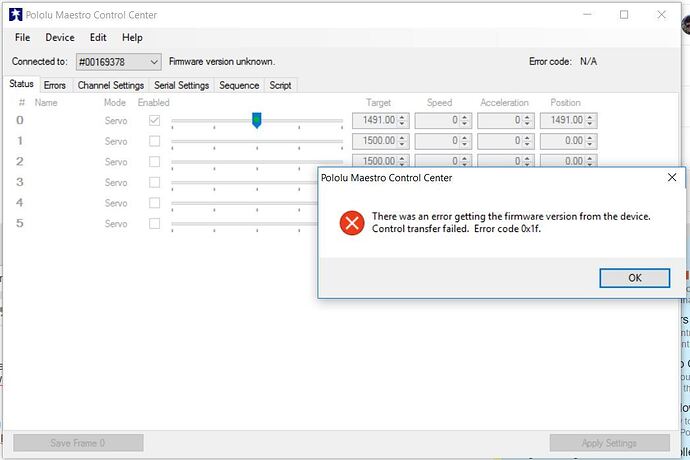This screenshot has height=460, width=690.
Task: Disable the servo channel 0 checkbox
Action: [x=154, y=121]
